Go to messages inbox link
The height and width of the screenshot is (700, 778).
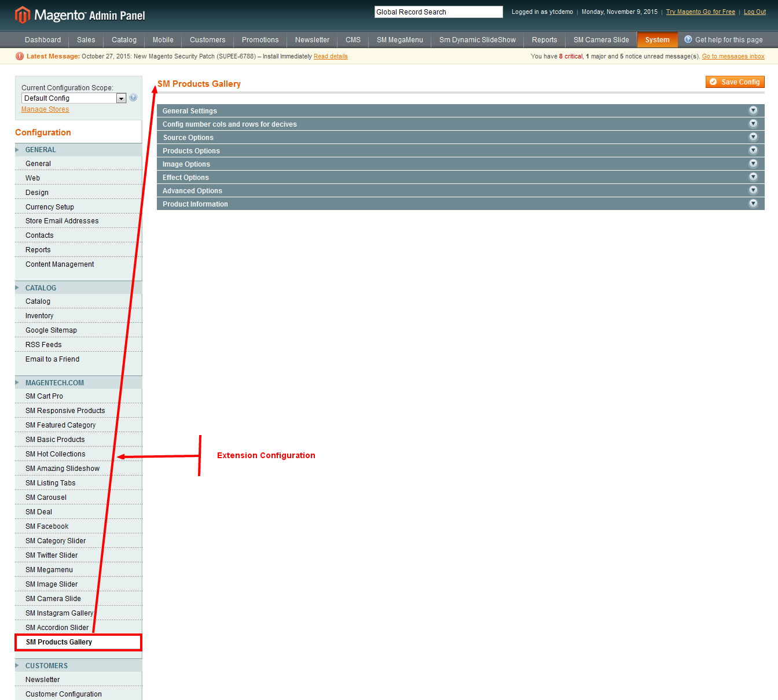pos(733,56)
